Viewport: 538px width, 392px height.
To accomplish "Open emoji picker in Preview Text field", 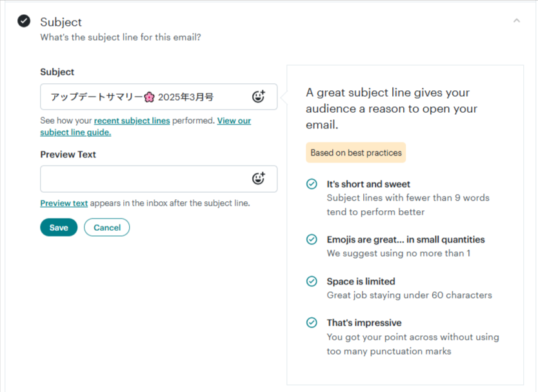I will (258, 179).
